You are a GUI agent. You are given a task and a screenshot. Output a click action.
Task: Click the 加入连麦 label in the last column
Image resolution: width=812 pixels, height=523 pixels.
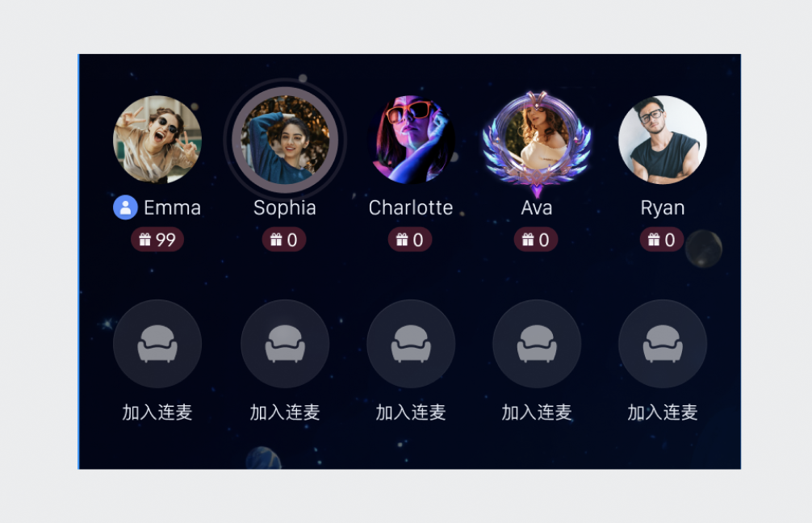663,412
